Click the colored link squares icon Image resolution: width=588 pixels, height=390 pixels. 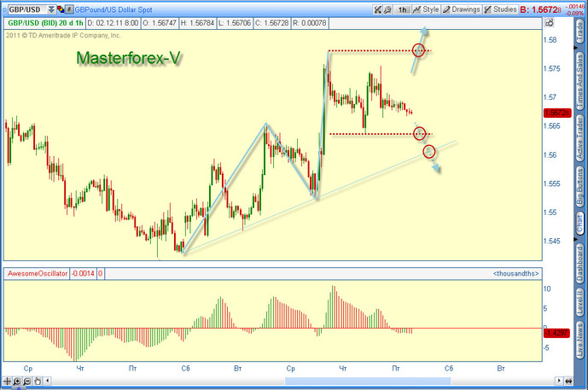pyautogui.click(x=61, y=9)
